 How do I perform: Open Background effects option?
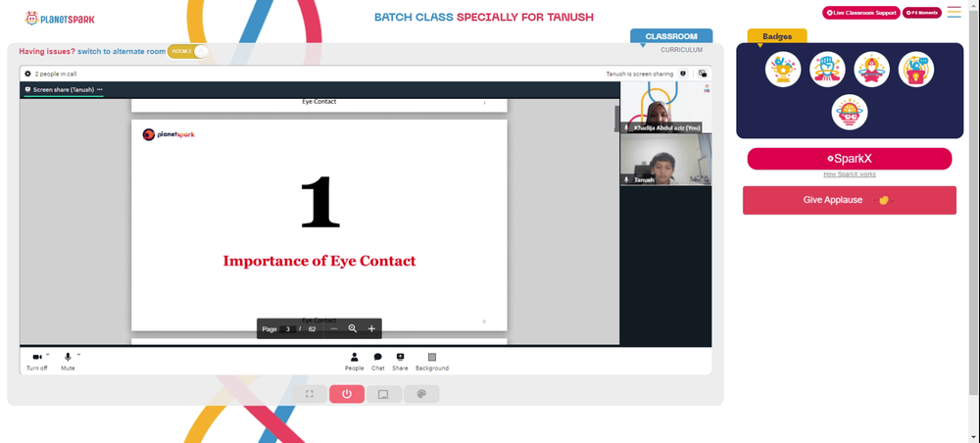click(x=432, y=361)
